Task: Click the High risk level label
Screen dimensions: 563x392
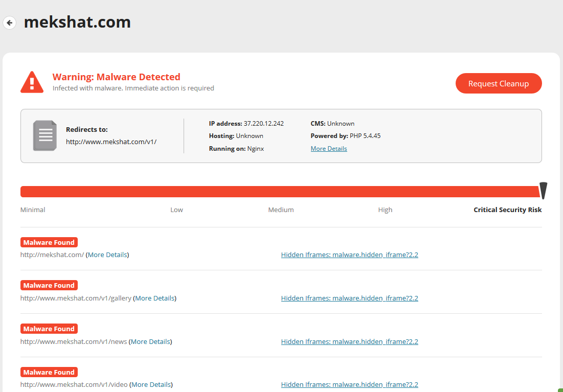Action: (385, 210)
